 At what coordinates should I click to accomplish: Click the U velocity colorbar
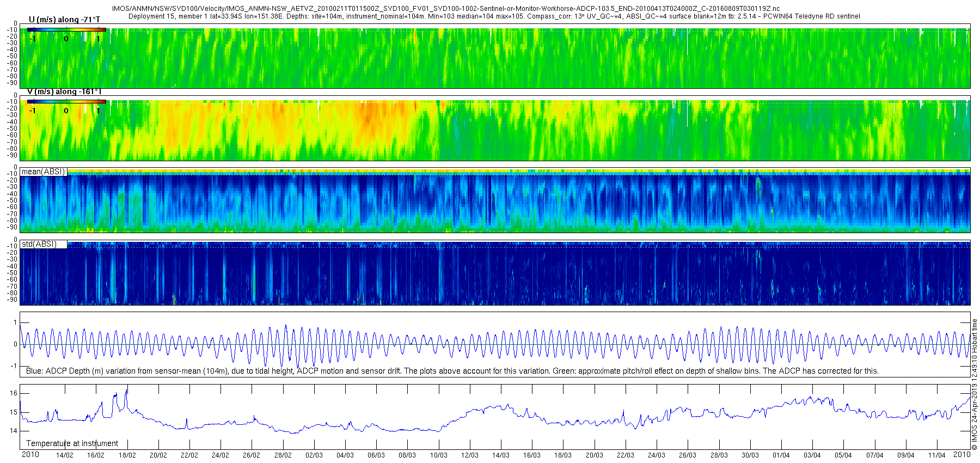(x=66, y=29)
